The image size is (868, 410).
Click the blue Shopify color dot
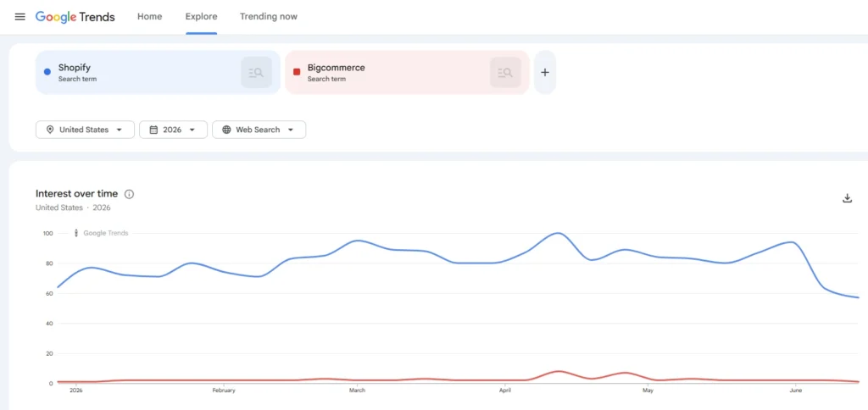pyautogui.click(x=47, y=71)
